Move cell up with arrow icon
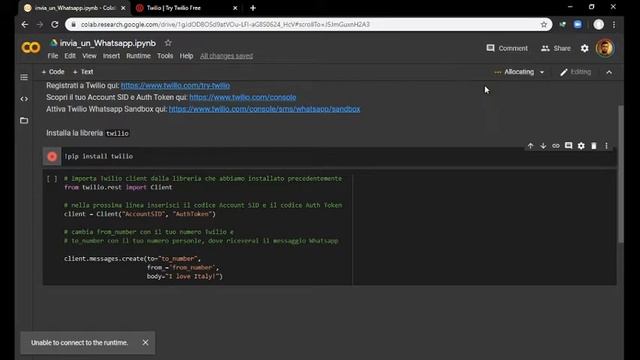This screenshot has height=360, width=640. (530, 146)
